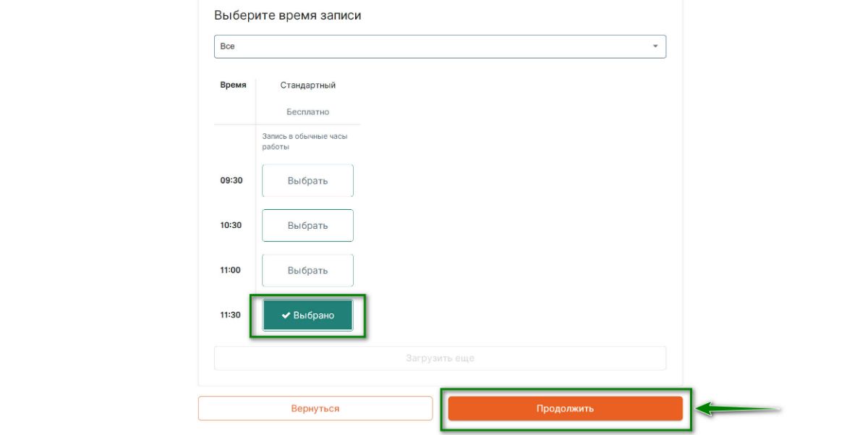Image resolution: width=868 pixels, height=435 pixels.
Task: Go back using the "Вернуться" button
Action: pos(315,408)
